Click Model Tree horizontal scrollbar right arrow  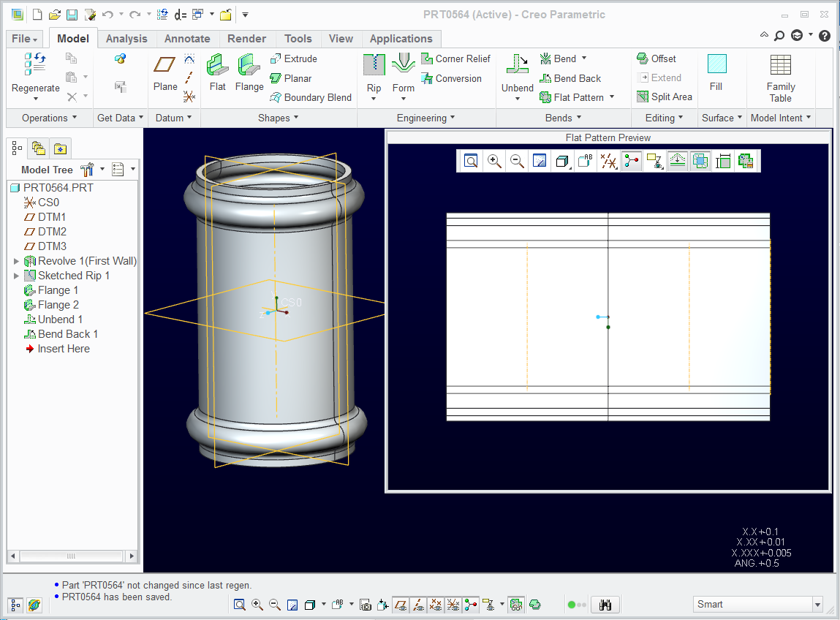[x=132, y=556]
